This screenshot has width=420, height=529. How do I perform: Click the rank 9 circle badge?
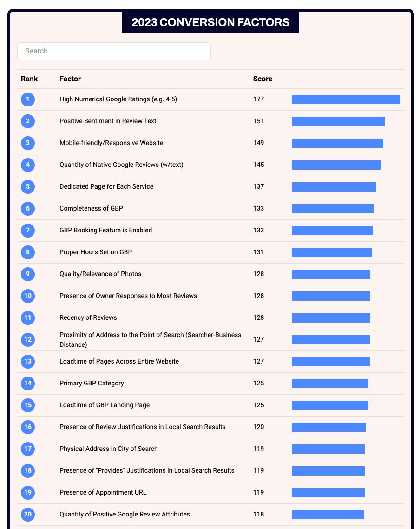(x=28, y=274)
